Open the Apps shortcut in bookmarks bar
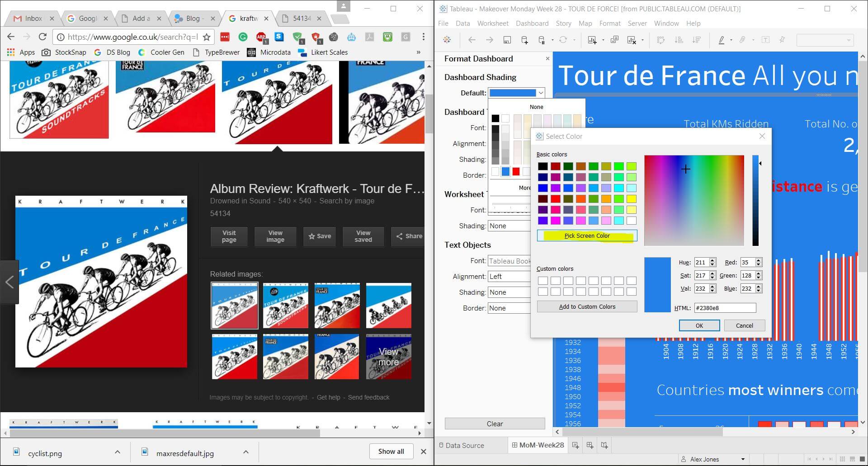Viewport: 868px width, 466px height. click(21, 52)
